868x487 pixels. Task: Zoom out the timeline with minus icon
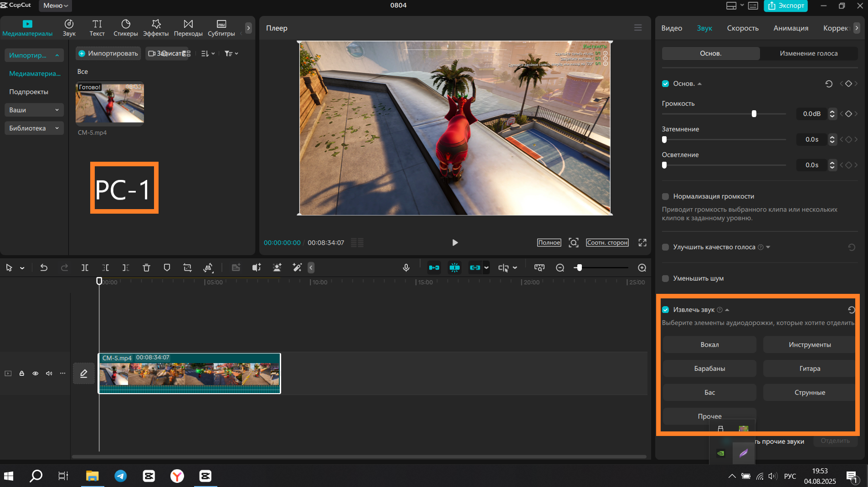click(x=560, y=268)
